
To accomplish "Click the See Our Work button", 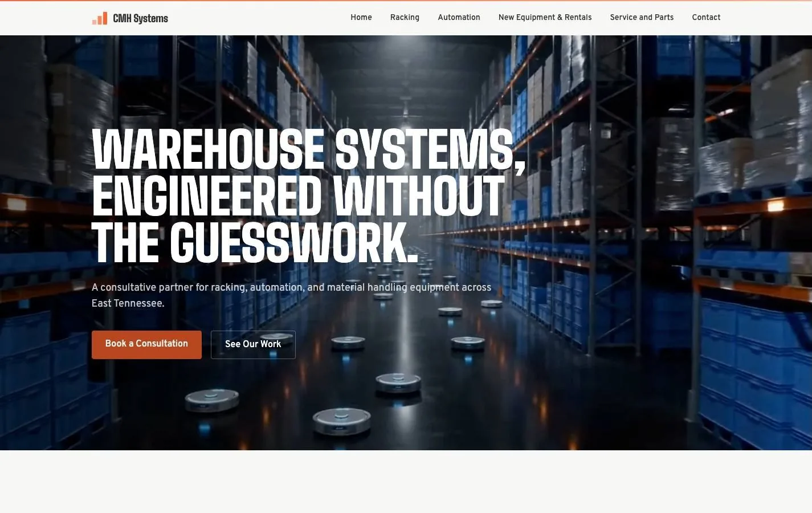I will click(253, 344).
